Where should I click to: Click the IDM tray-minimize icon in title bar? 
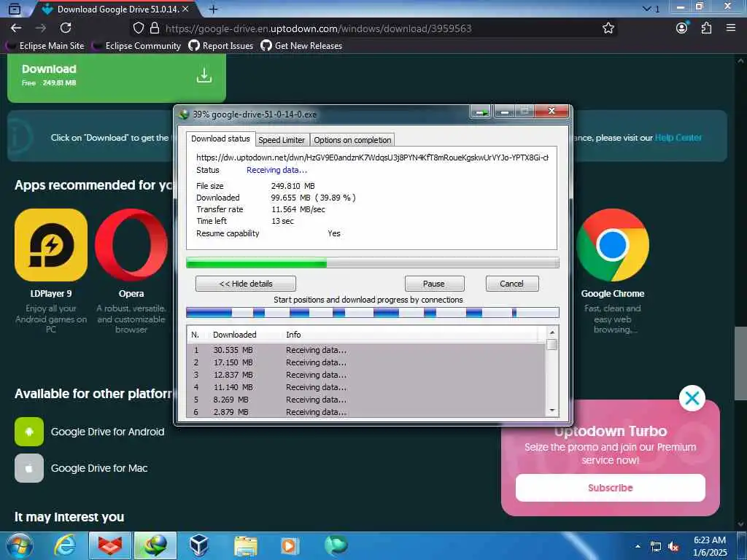coord(481,112)
